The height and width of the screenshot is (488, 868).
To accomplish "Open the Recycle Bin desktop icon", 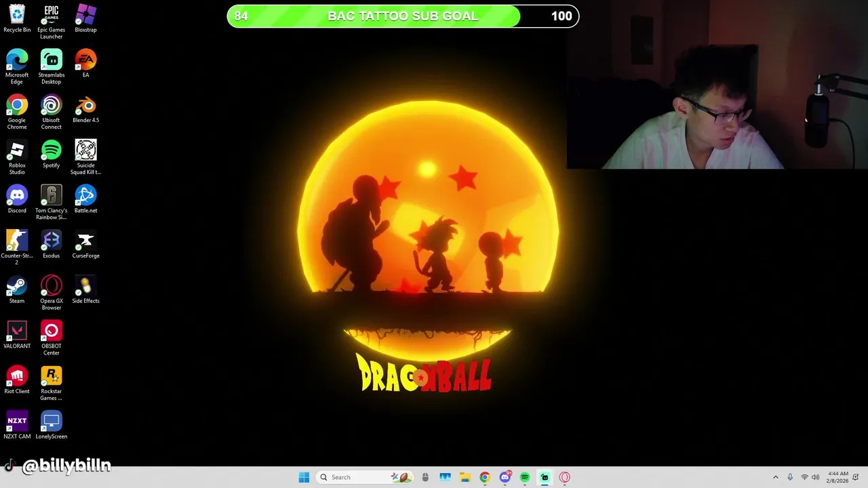I will tap(17, 18).
